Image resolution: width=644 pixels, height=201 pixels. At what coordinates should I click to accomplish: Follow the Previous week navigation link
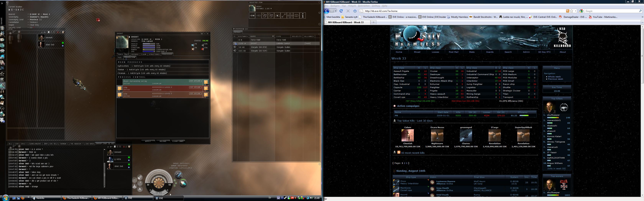(x=555, y=79)
